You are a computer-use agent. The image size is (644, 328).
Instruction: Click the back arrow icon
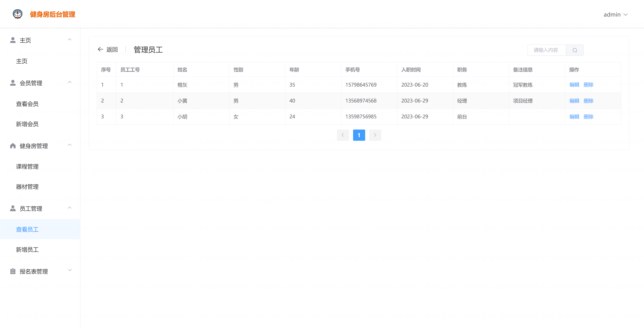(100, 49)
